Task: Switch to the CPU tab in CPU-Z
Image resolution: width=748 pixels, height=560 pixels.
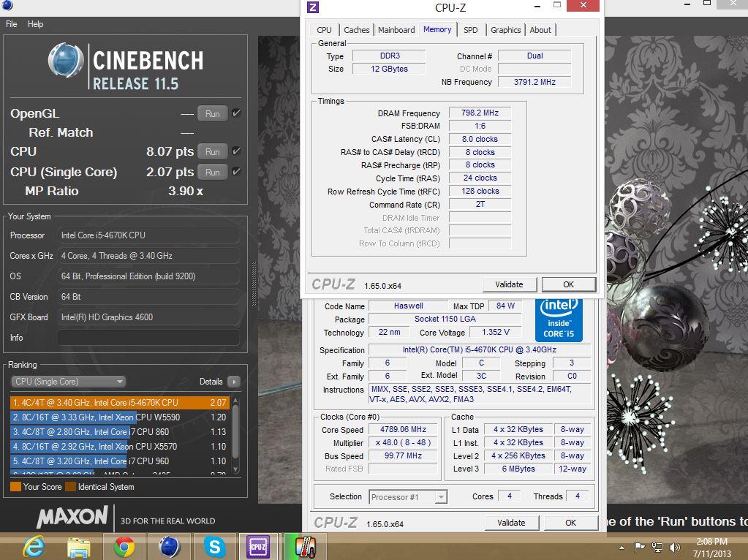Action: pos(324,30)
